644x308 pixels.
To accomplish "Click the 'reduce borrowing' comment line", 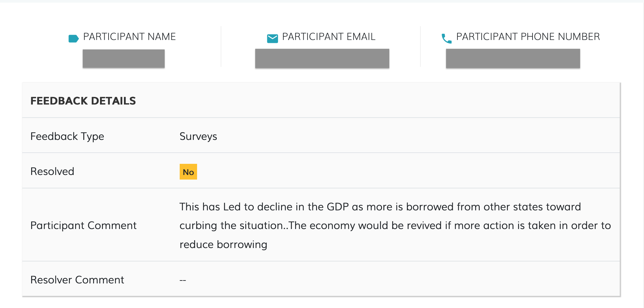I will pos(223,244).
